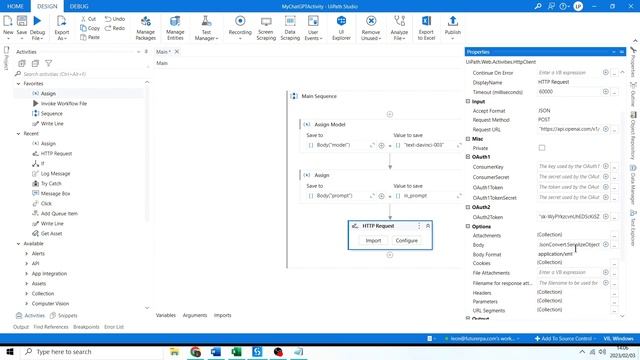
Task: Open UI Explorer
Action: pos(341,28)
